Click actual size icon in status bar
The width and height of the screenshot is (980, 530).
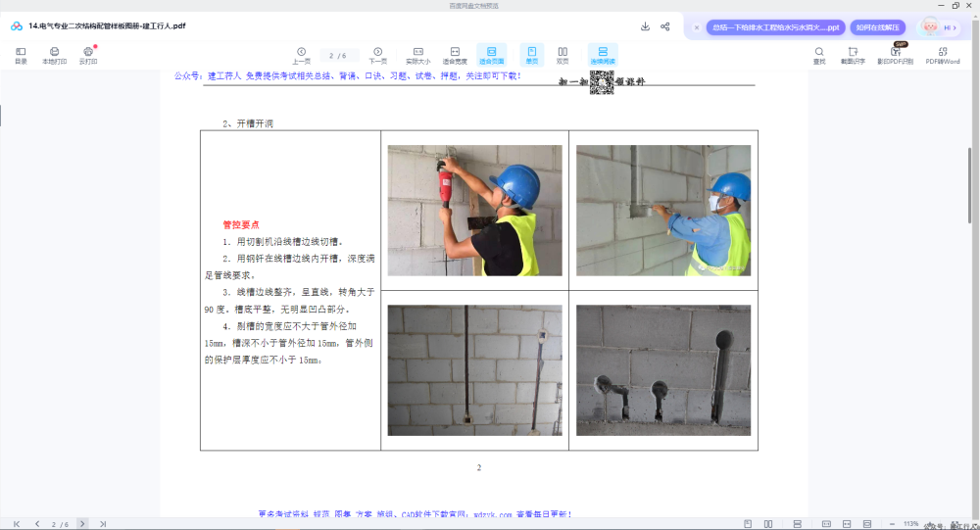tap(826, 524)
